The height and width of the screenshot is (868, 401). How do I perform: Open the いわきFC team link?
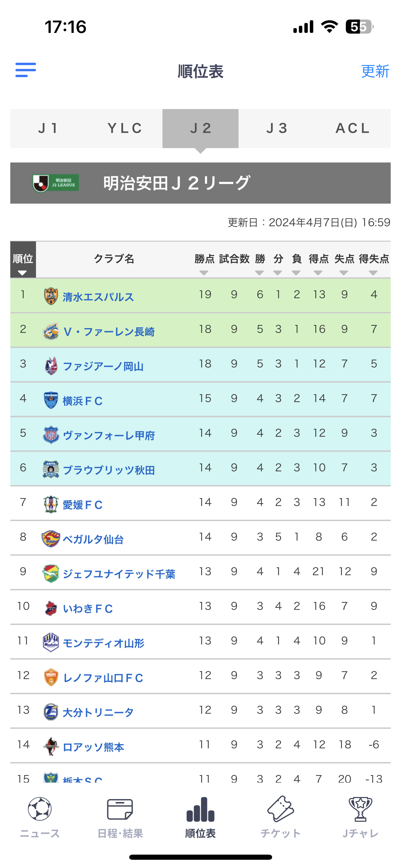click(x=88, y=608)
